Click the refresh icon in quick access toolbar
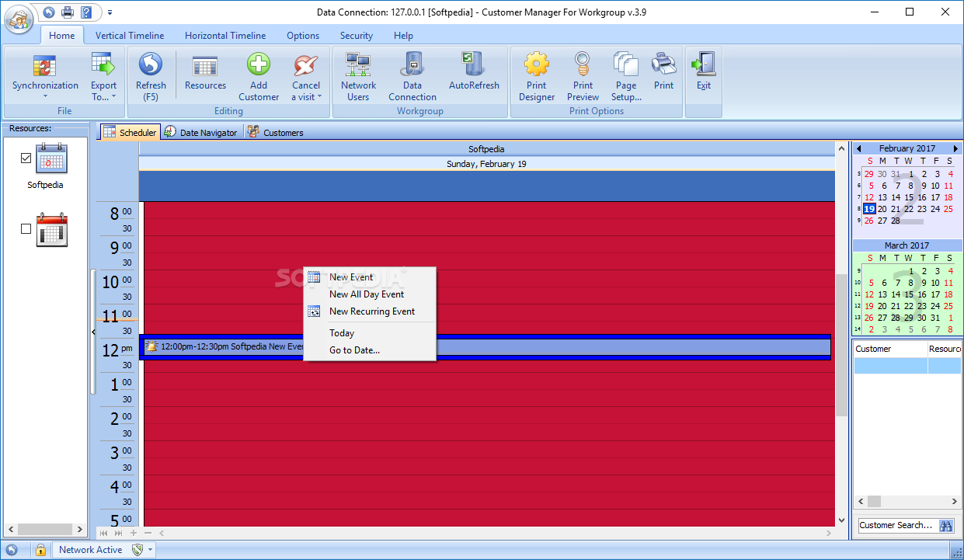 50,12
